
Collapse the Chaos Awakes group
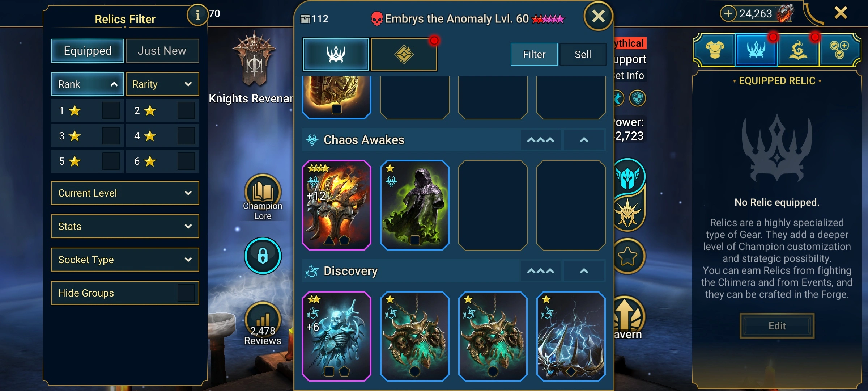click(584, 140)
